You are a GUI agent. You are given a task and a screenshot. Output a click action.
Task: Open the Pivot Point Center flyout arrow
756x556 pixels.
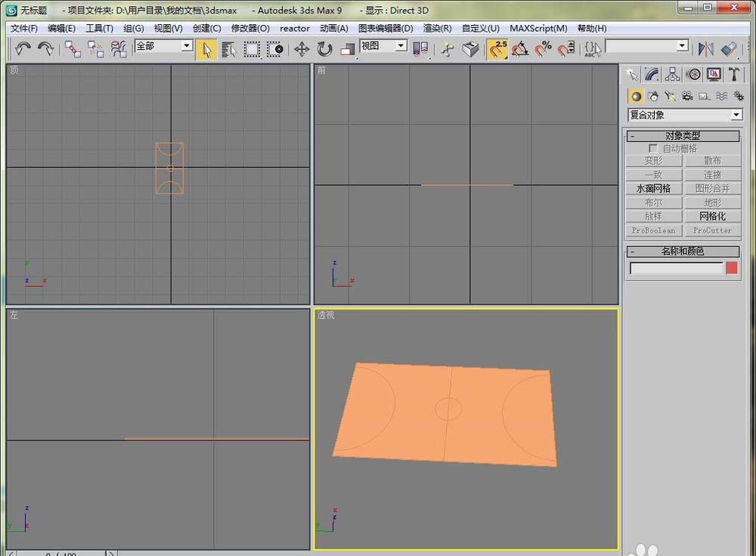429,58
